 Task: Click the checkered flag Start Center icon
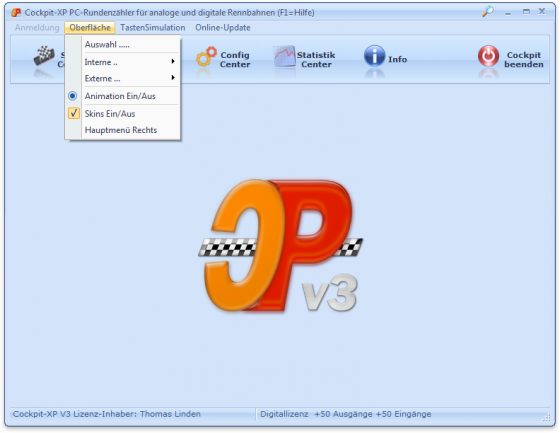click(44, 56)
